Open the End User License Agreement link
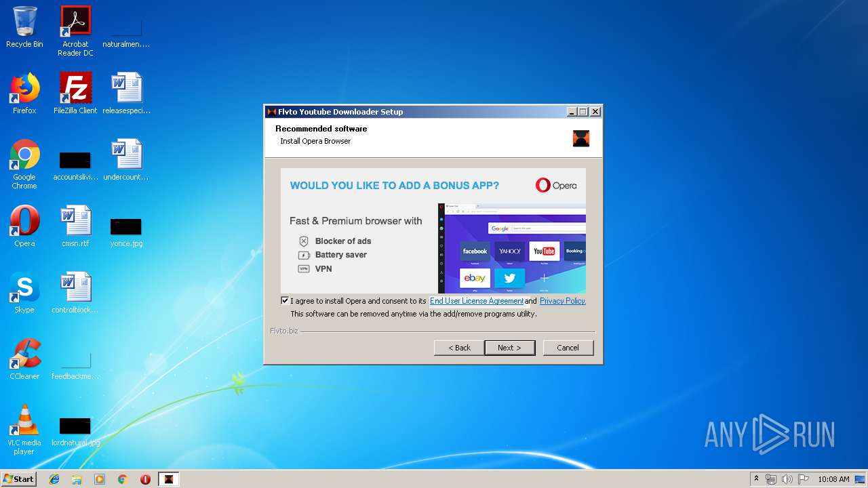 pos(477,301)
